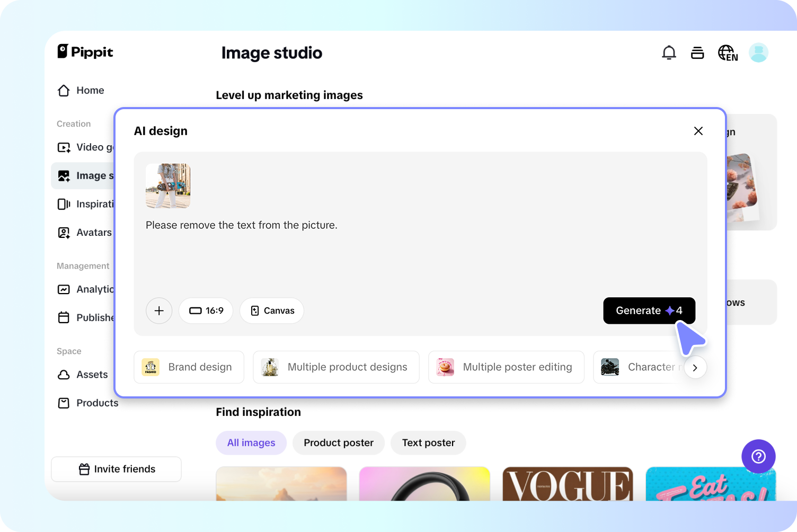Change language via the EN globe icon
The height and width of the screenshot is (532, 797).
727,52
